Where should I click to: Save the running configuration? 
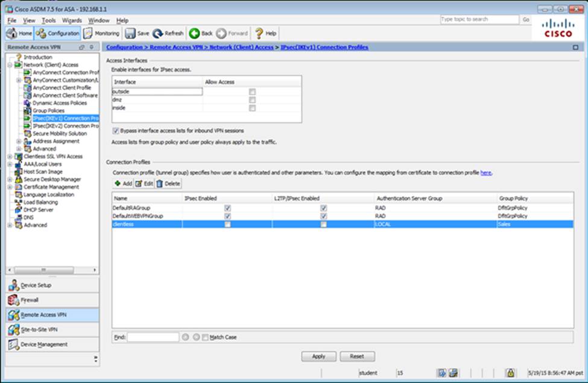137,34
